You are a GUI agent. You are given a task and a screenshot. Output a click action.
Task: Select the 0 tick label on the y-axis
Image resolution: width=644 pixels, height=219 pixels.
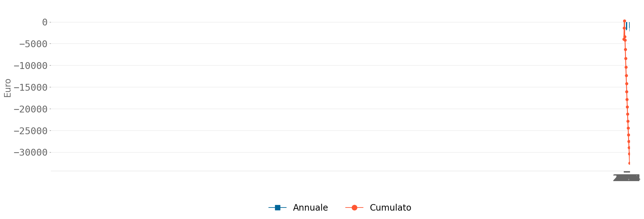(45, 22)
